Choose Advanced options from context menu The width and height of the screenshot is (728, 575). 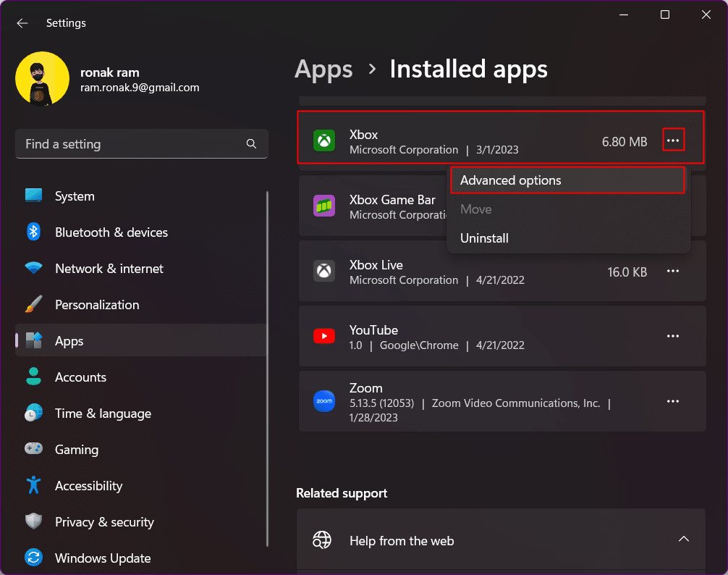[x=567, y=180]
